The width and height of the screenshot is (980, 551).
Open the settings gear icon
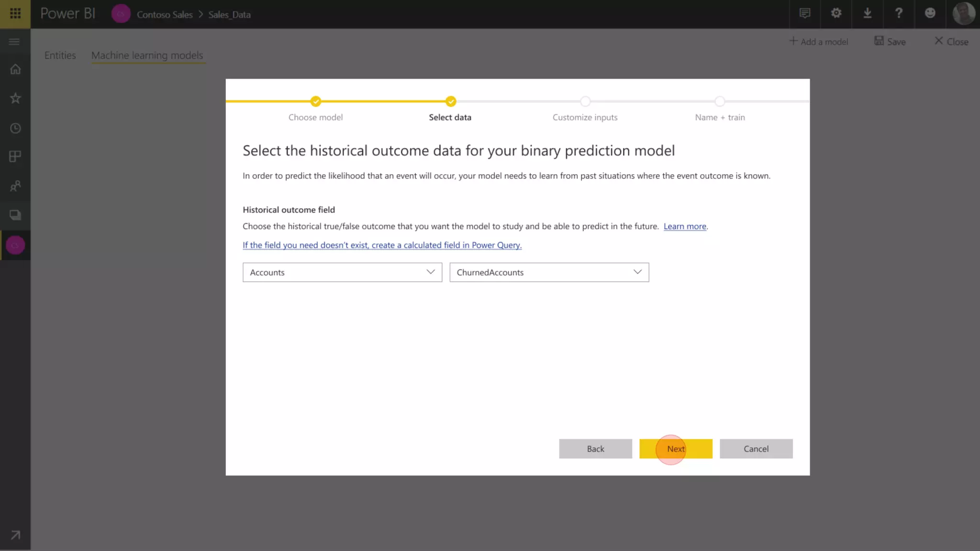[836, 13]
